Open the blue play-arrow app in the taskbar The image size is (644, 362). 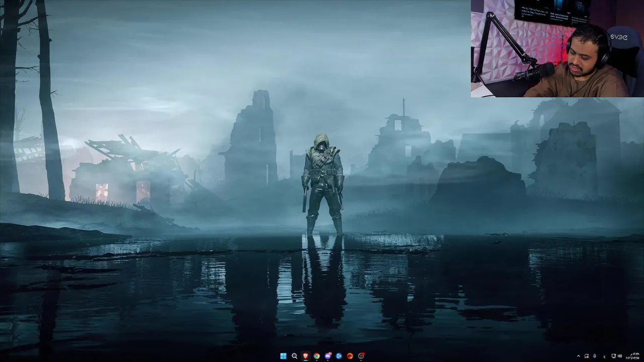tap(339, 356)
